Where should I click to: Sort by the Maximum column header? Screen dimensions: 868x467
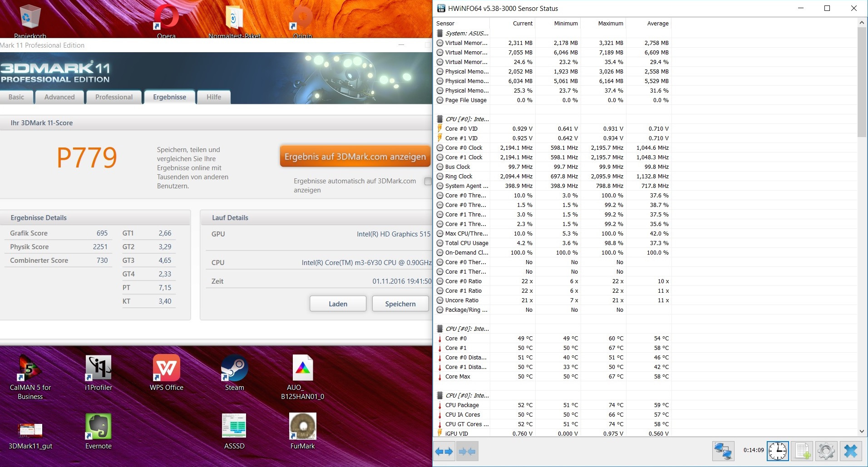(603, 23)
